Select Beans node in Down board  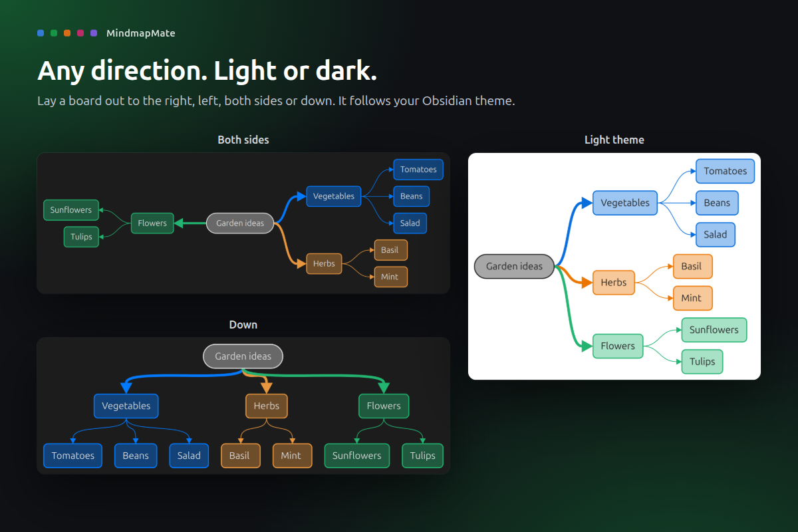(x=136, y=456)
